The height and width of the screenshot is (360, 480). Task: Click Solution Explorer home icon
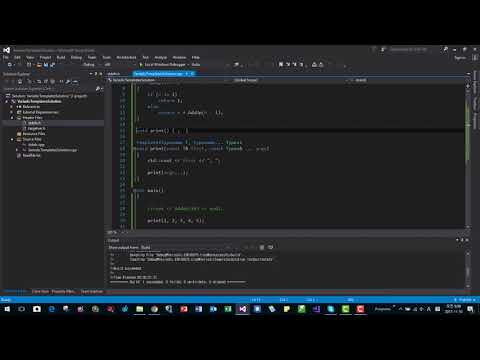20,81
